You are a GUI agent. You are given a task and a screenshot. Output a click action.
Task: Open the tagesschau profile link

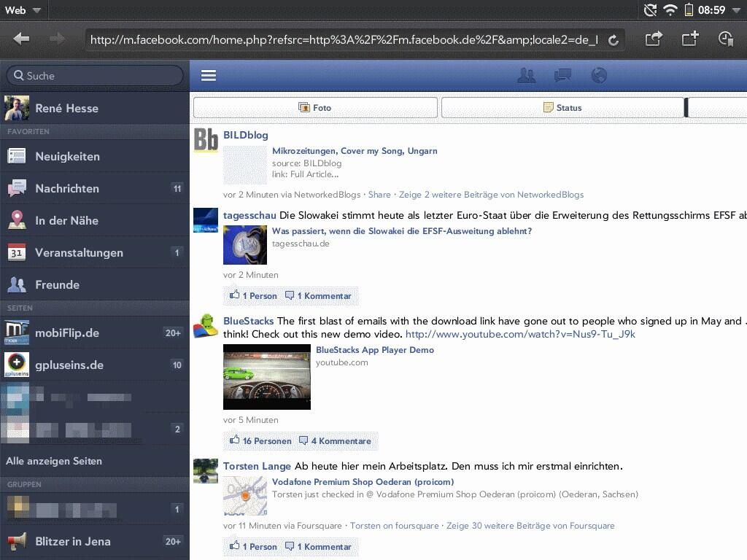click(x=249, y=215)
